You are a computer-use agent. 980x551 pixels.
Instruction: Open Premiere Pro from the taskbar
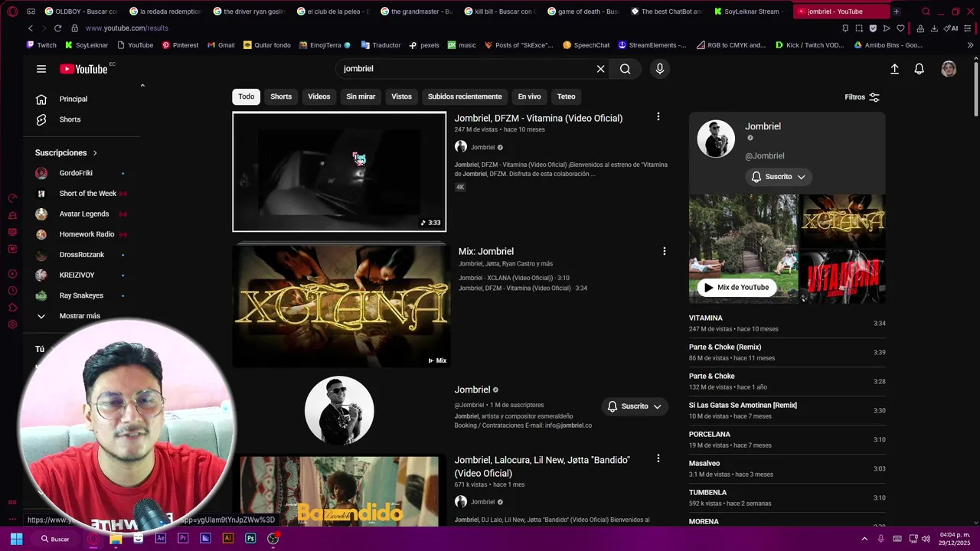pyautogui.click(x=183, y=539)
